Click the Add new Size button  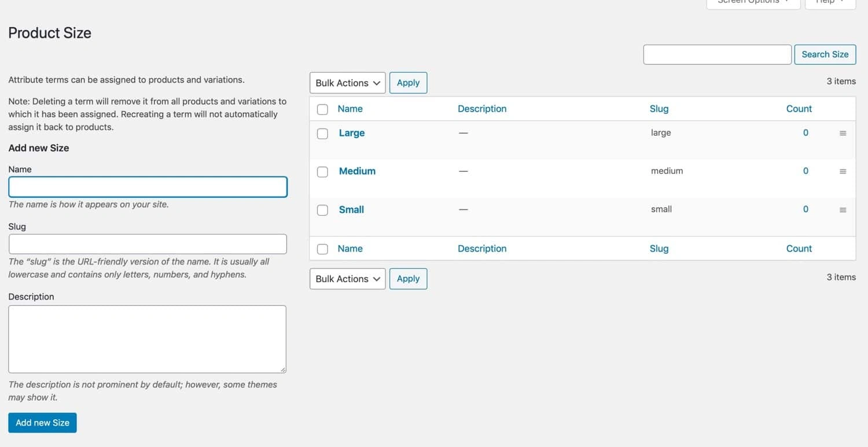[42, 423]
